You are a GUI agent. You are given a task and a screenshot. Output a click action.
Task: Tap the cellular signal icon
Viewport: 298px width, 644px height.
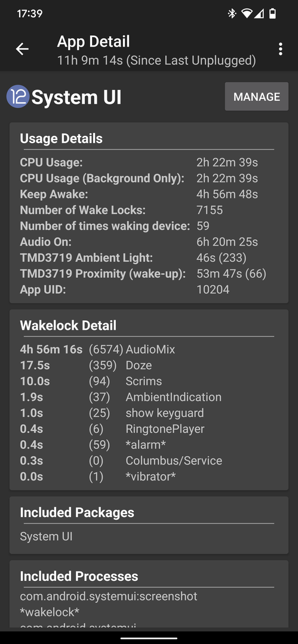click(x=259, y=14)
